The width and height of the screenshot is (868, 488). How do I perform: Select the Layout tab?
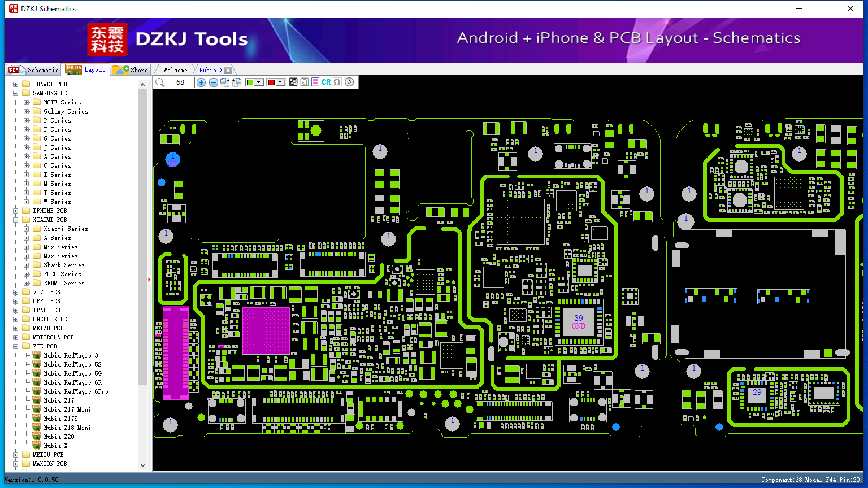click(85, 69)
